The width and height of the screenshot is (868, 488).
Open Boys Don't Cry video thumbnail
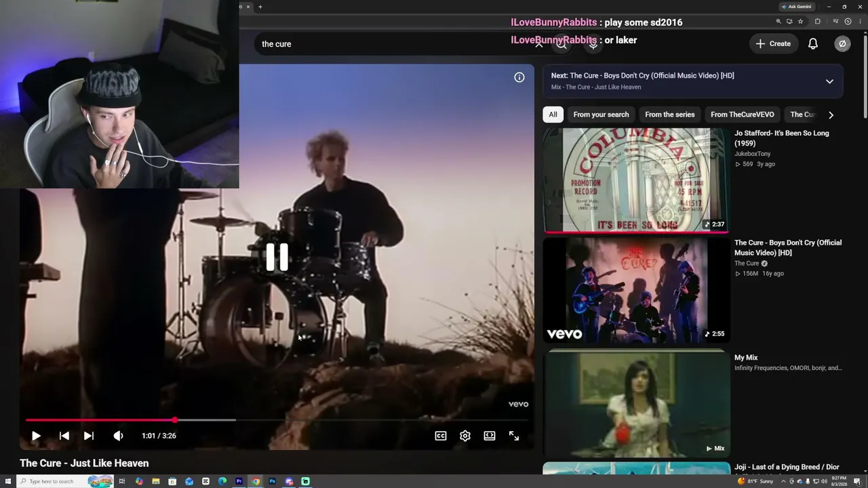tap(636, 289)
